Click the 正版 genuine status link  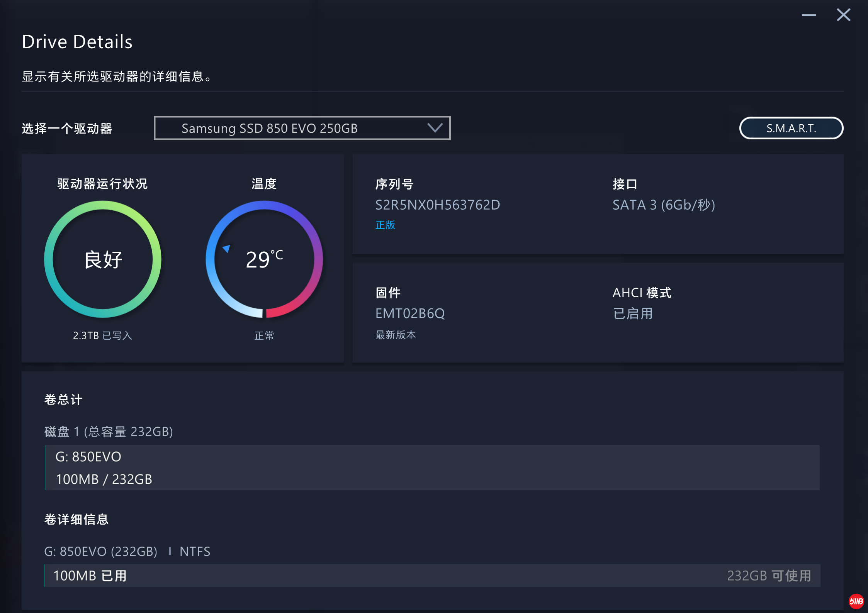coord(385,225)
